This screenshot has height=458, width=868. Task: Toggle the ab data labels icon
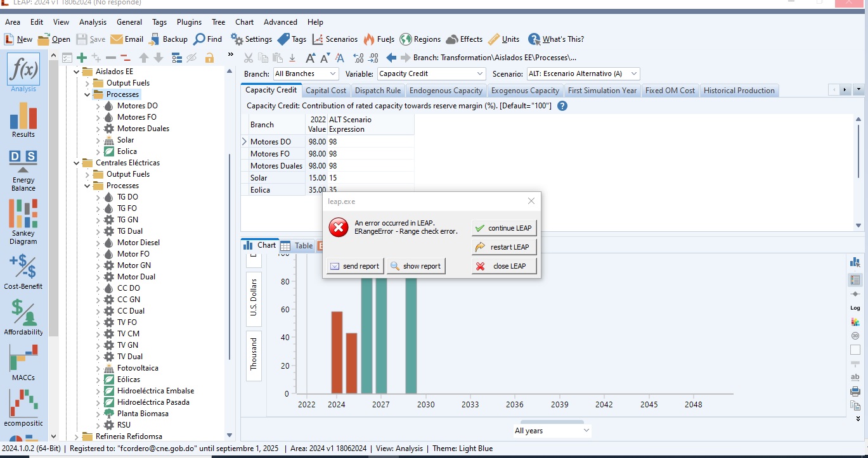(855, 378)
